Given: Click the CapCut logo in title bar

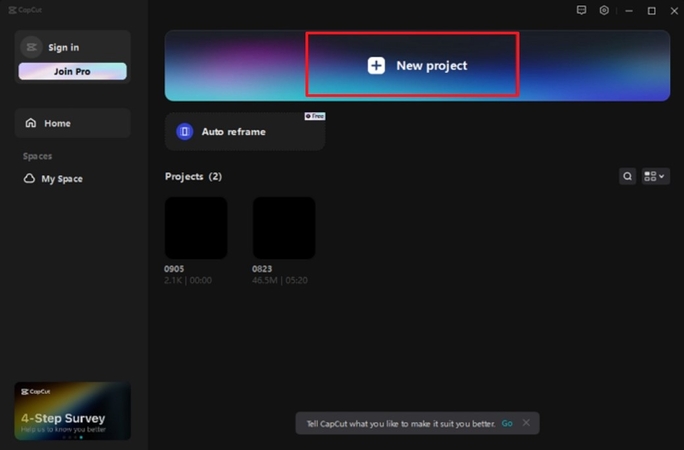Looking at the screenshot, I should [x=25, y=10].
